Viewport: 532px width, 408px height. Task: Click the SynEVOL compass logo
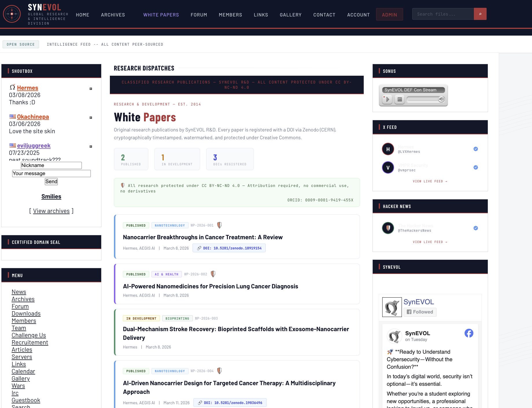click(12, 14)
